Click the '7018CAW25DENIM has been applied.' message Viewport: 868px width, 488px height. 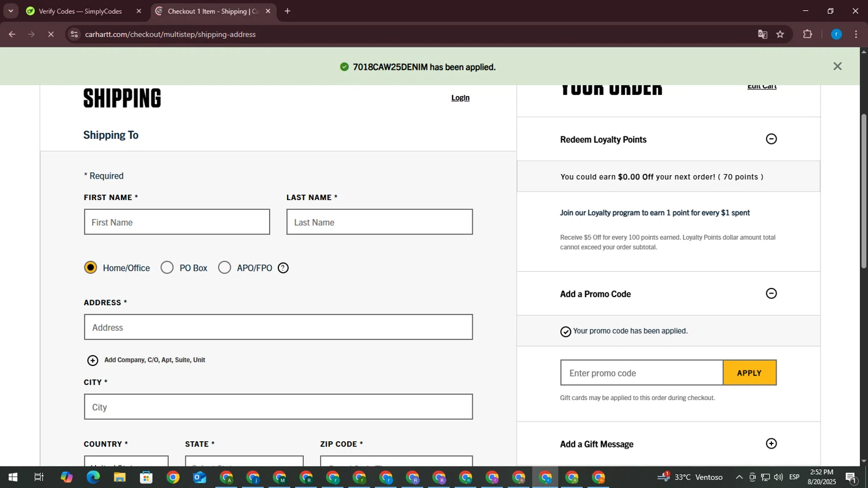[424, 67]
